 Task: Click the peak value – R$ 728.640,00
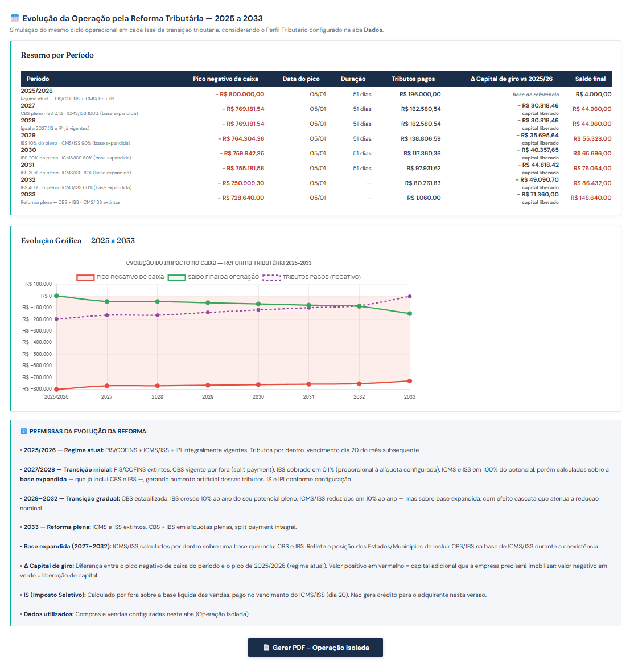(241, 198)
